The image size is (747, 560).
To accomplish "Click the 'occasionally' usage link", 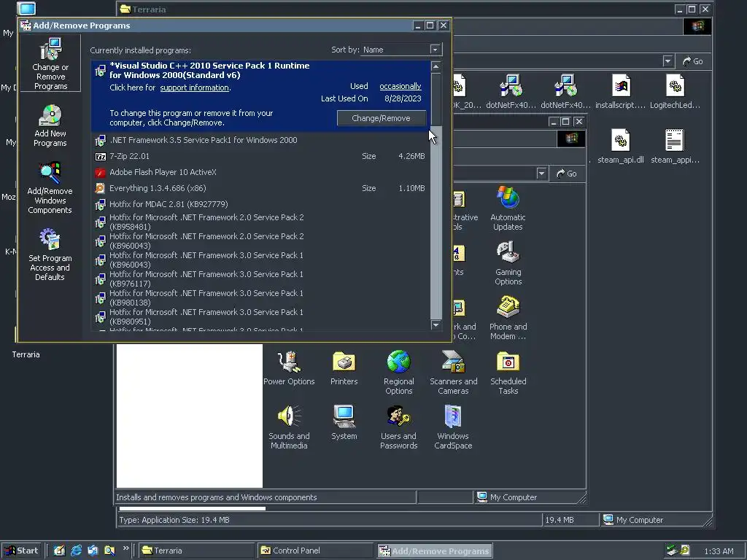I will point(400,86).
